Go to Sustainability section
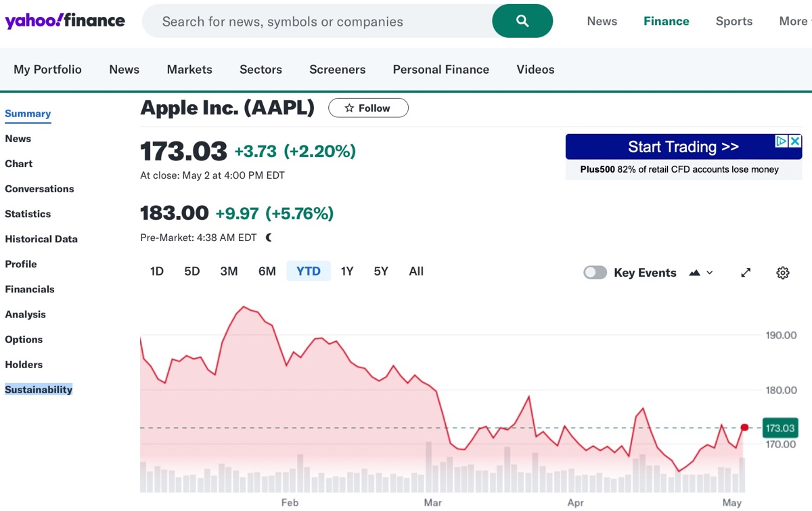Image resolution: width=812 pixels, height=511 pixels. coord(39,390)
